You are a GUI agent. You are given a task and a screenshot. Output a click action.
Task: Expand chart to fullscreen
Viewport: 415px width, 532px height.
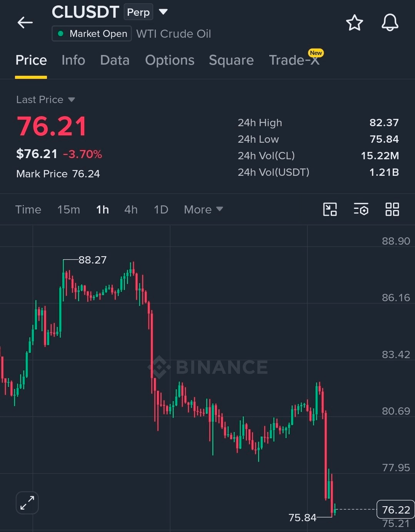[x=27, y=503]
